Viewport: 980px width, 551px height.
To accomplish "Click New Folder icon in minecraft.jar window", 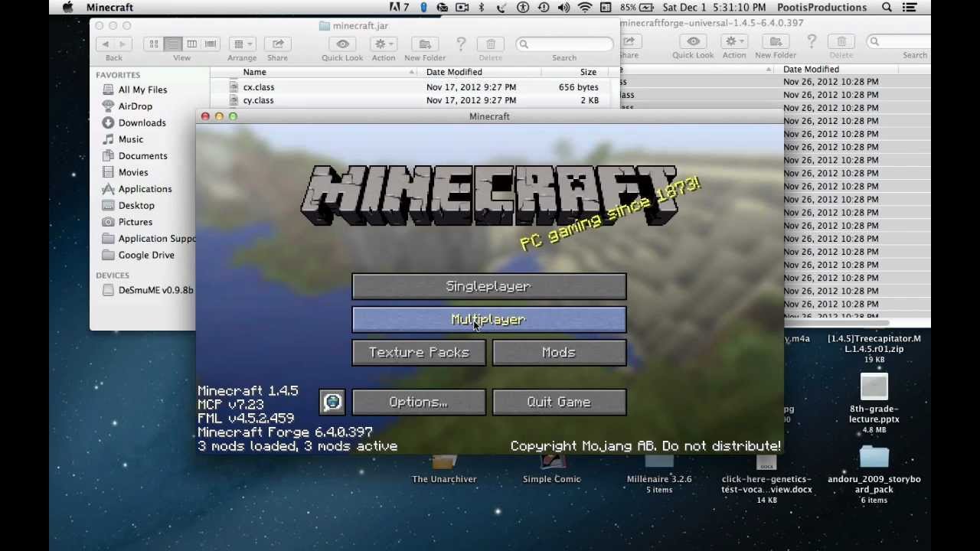I will (x=425, y=44).
